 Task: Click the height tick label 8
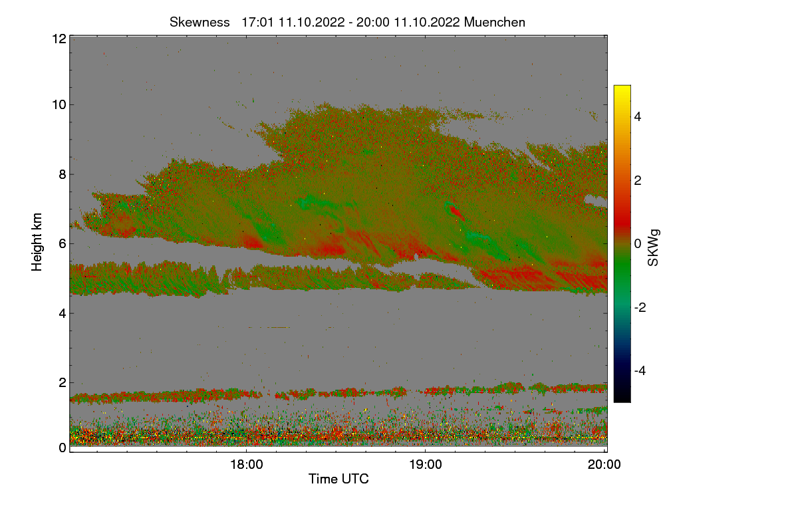(x=62, y=174)
